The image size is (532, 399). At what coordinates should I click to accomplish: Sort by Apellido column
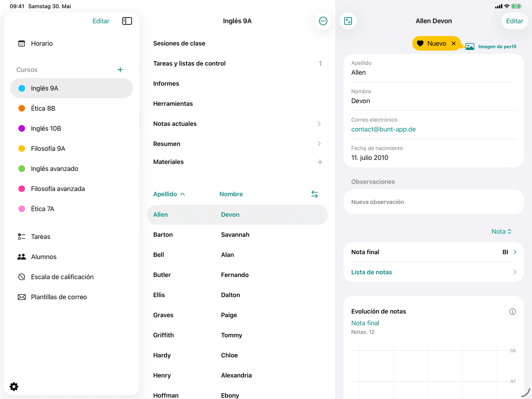169,194
